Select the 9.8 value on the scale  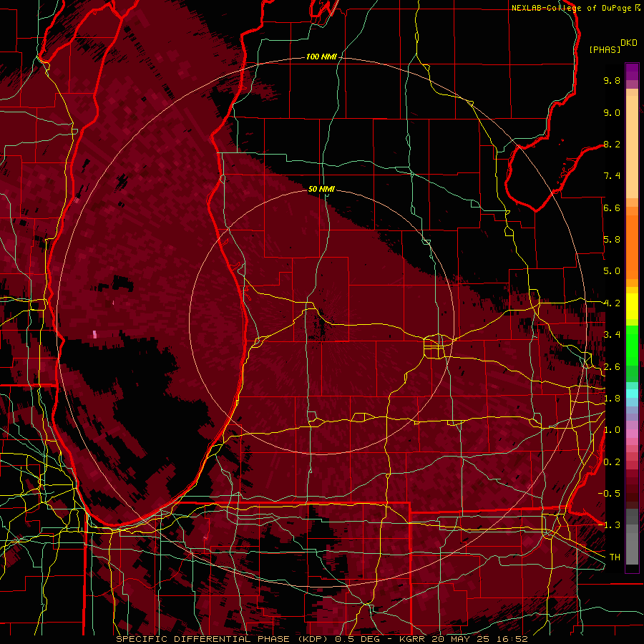612,80
